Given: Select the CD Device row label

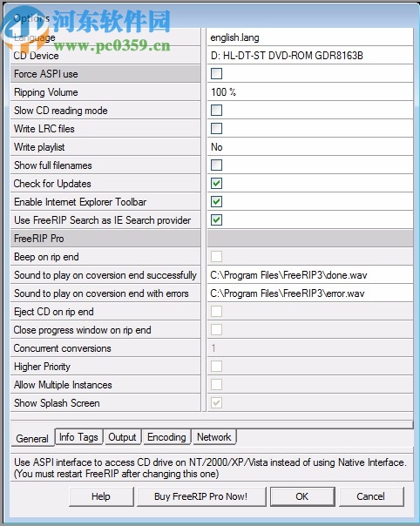Looking at the screenshot, I should coord(105,56).
